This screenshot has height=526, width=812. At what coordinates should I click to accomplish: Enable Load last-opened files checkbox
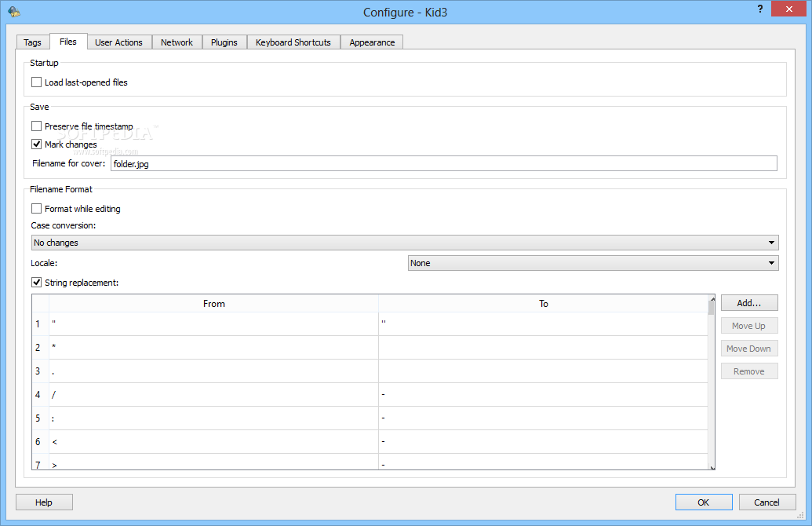(x=36, y=82)
